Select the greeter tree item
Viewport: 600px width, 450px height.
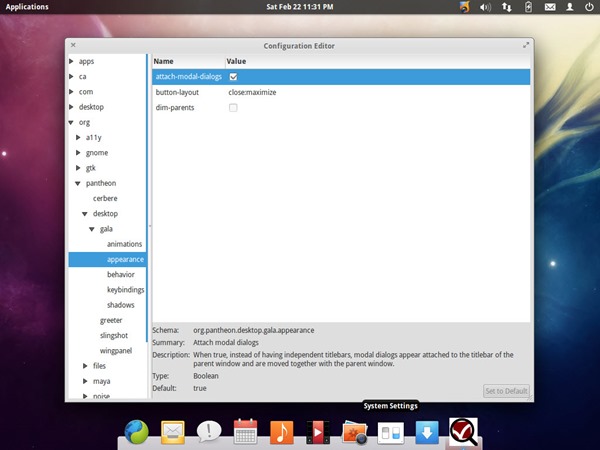(x=111, y=320)
